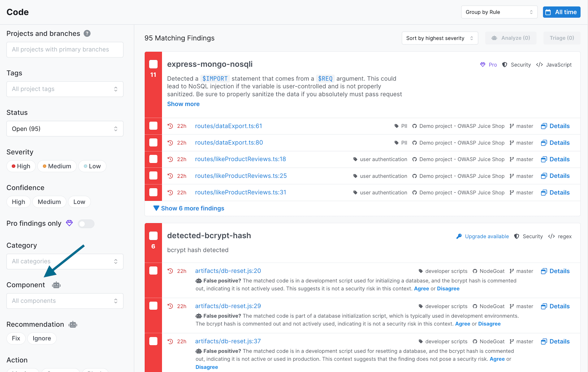
Task: Open the Group by Rule dropdown
Action: coord(499,12)
